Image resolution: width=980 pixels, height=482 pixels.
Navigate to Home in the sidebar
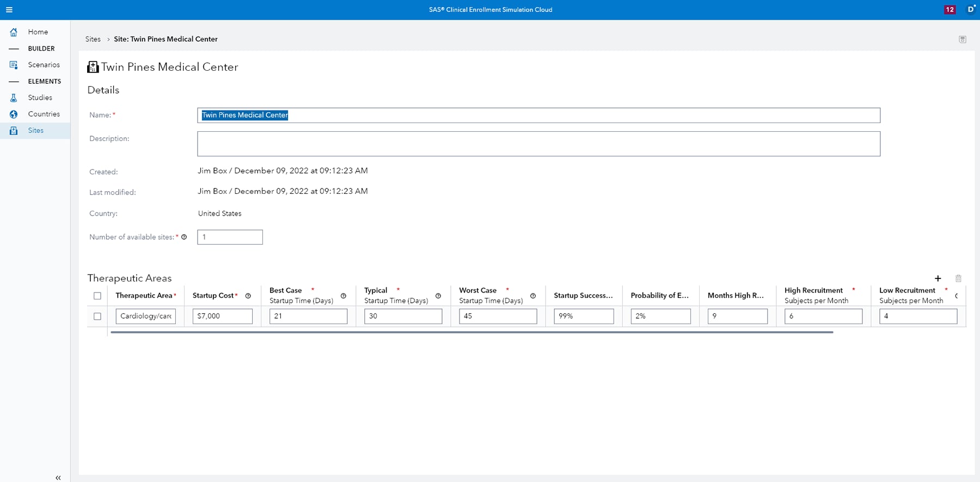pos(38,32)
